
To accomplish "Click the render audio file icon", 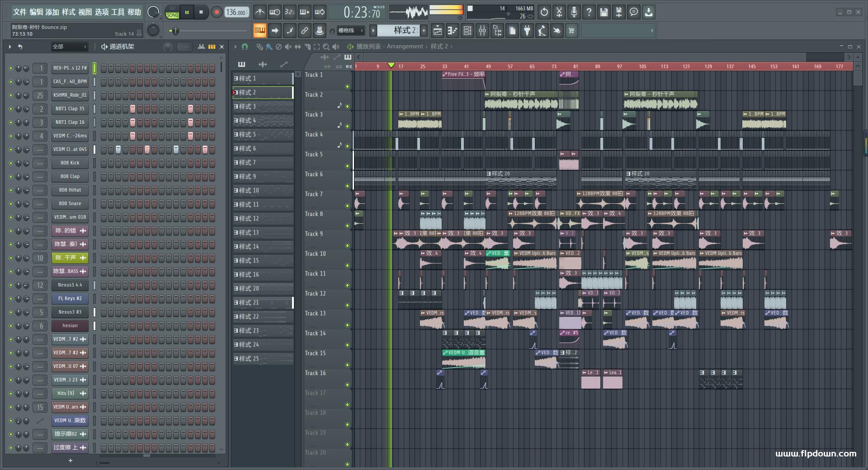I will pyautogui.click(x=619, y=12).
